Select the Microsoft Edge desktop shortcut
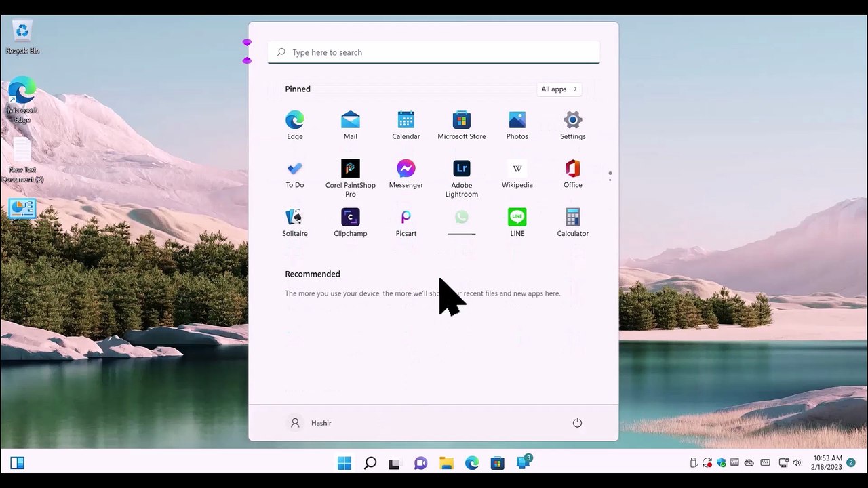 click(x=22, y=100)
